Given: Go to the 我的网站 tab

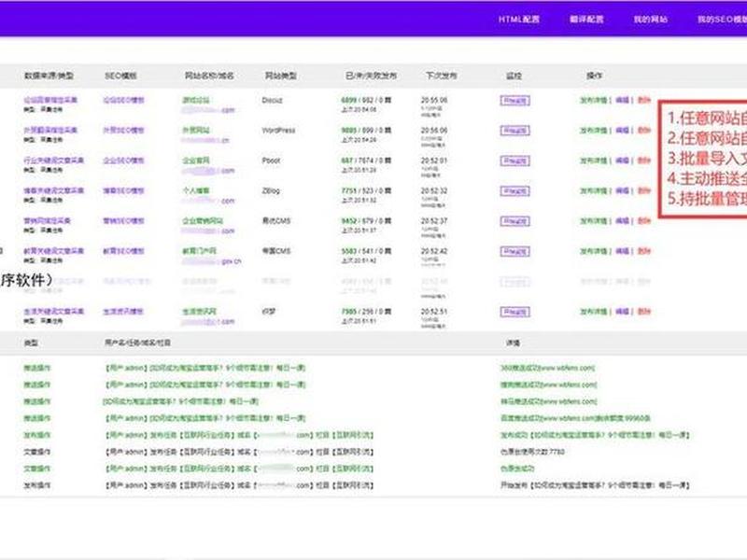Looking at the screenshot, I should coord(650,20).
